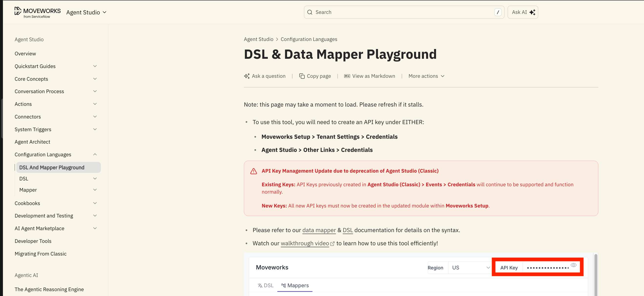
Task: Click the Ask a question sparkle icon
Action: pos(247,76)
